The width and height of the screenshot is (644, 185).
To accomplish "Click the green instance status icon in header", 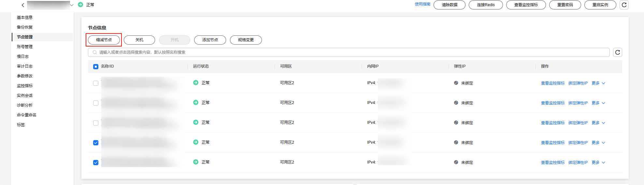I will coord(80,5).
